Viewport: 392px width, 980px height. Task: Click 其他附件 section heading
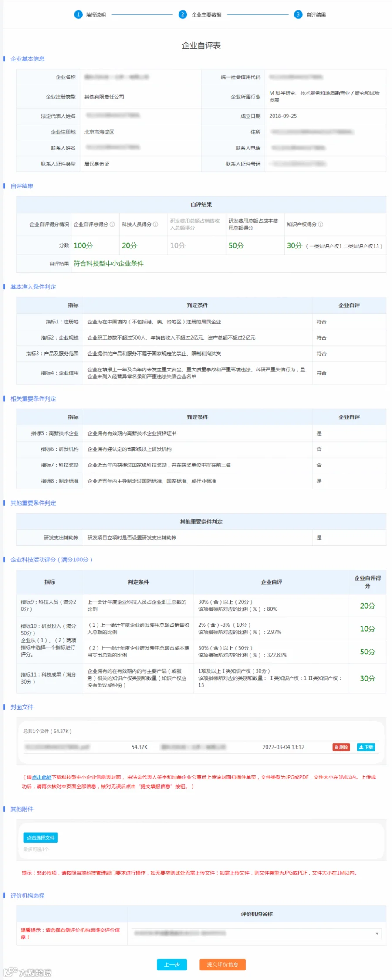point(22,809)
